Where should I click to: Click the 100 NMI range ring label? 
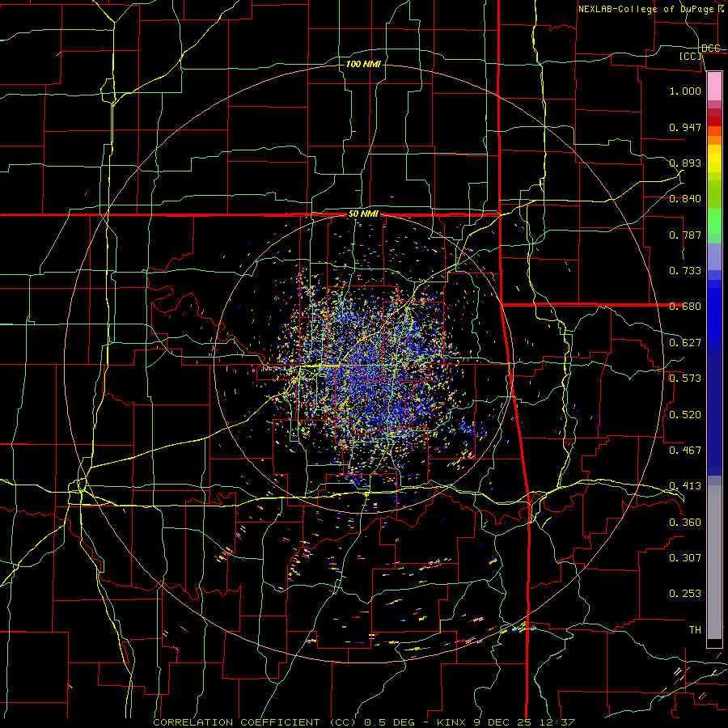point(363,64)
